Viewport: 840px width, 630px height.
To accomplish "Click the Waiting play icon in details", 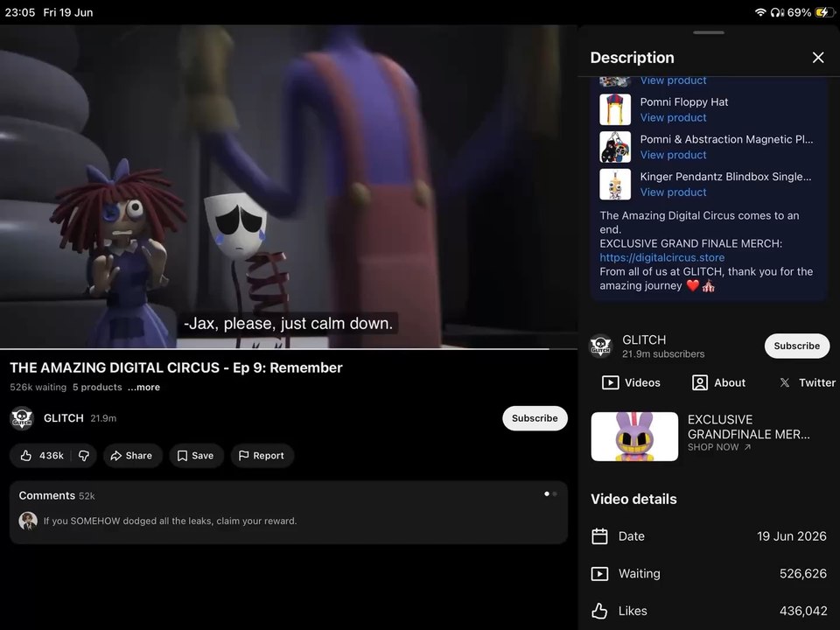I will coord(599,574).
